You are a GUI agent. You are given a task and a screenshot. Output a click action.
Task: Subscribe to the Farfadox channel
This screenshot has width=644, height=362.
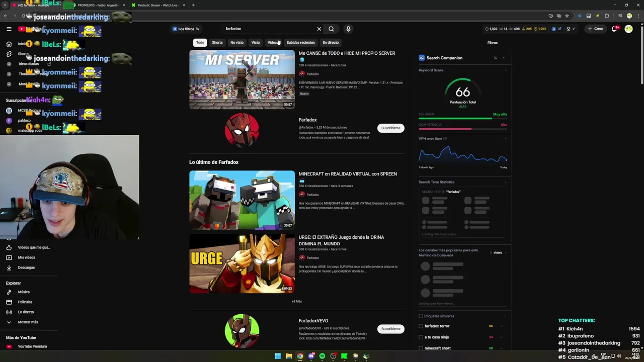point(391,128)
